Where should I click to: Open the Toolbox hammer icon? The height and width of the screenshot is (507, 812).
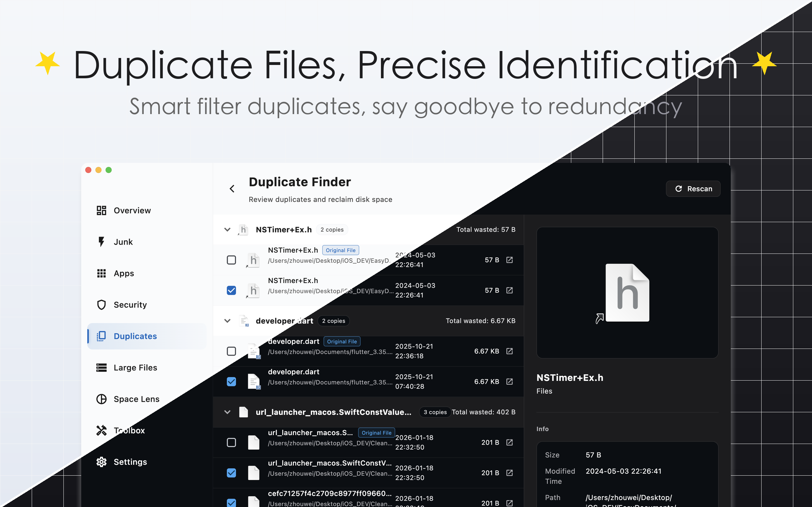[101, 430]
